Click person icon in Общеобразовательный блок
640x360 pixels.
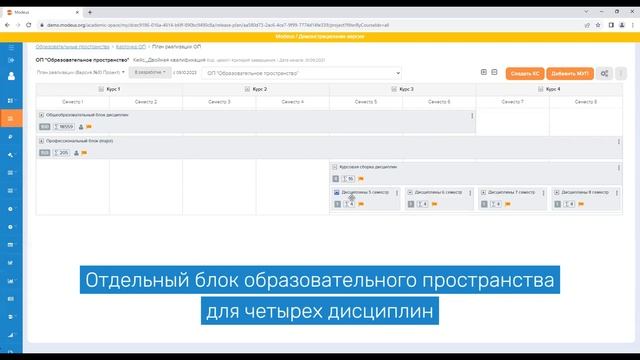[81, 127]
